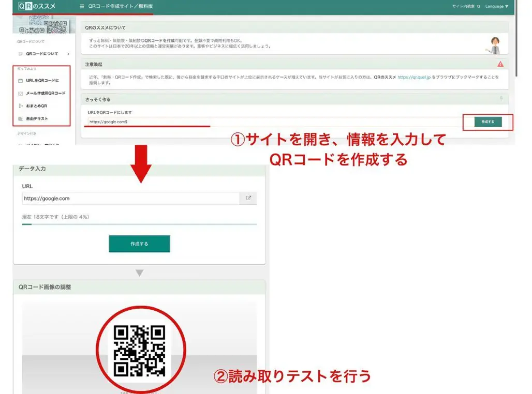Click the QRのススメ site logo
Screen dimensions: 532x394
tap(37, 6)
